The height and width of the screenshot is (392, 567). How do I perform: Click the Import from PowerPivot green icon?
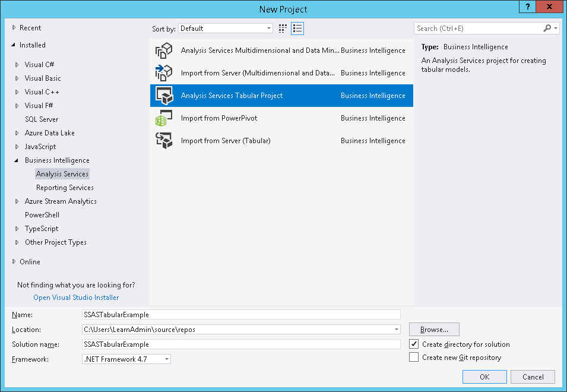pyautogui.click(x=164, y=118)
